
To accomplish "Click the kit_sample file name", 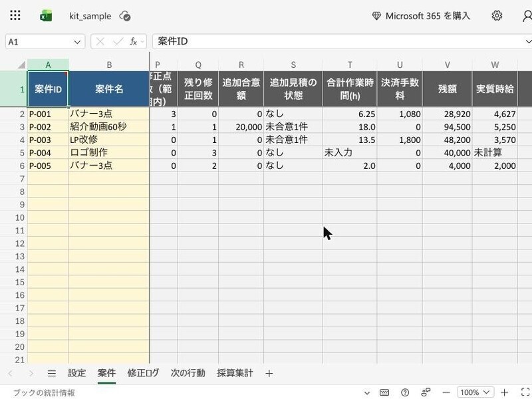I will (90, 16).
